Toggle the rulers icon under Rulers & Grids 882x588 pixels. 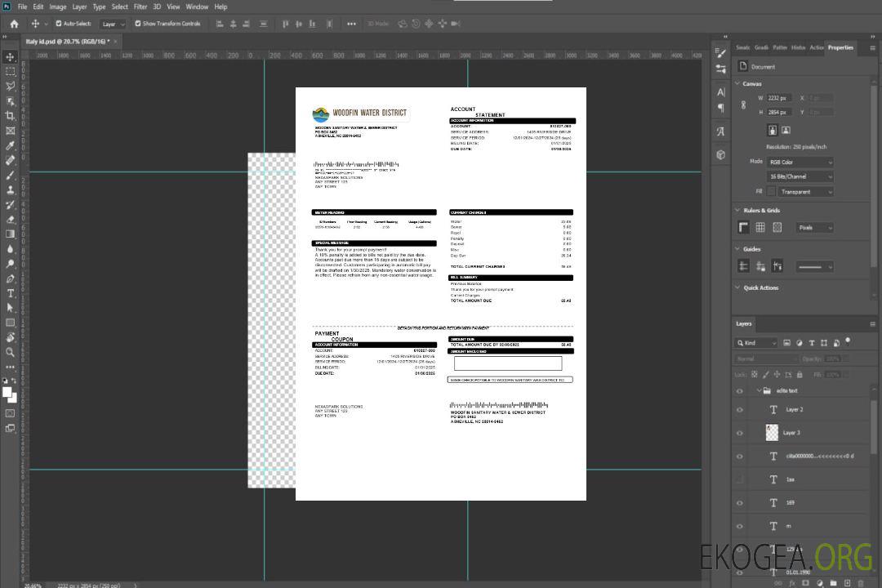point(743,228)
